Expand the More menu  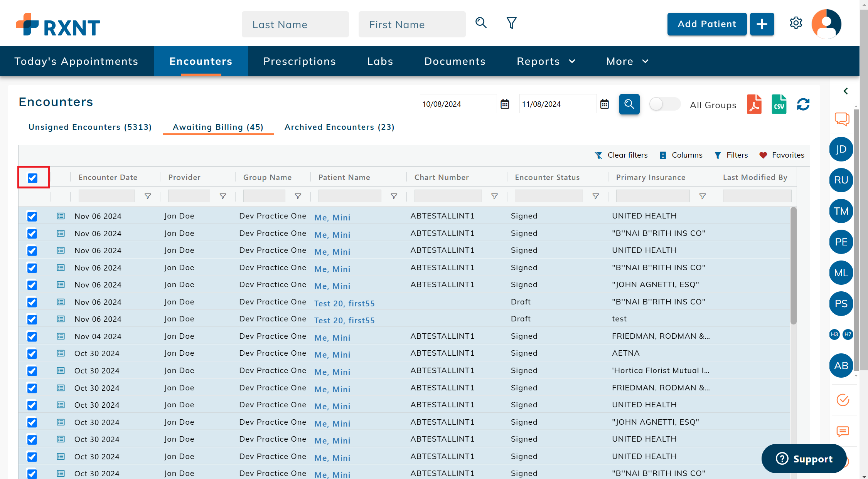click(627, 61)
